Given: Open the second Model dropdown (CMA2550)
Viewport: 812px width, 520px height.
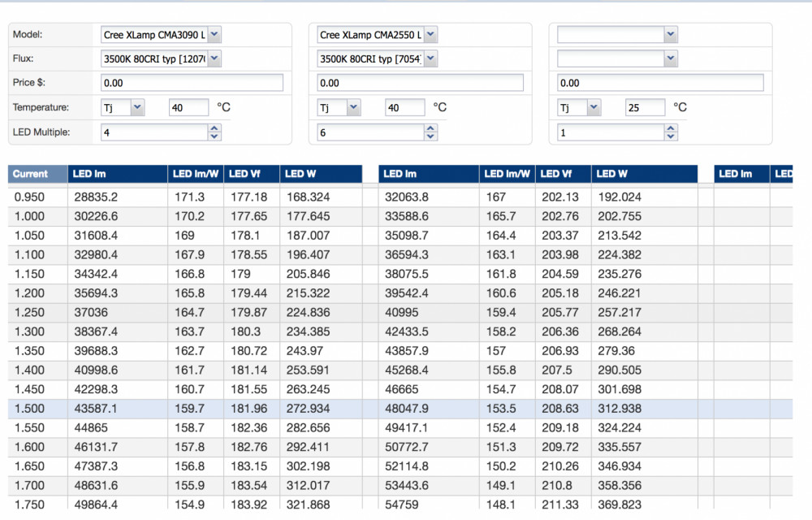Looking at the screenshot, I should [x=377, y=35].
